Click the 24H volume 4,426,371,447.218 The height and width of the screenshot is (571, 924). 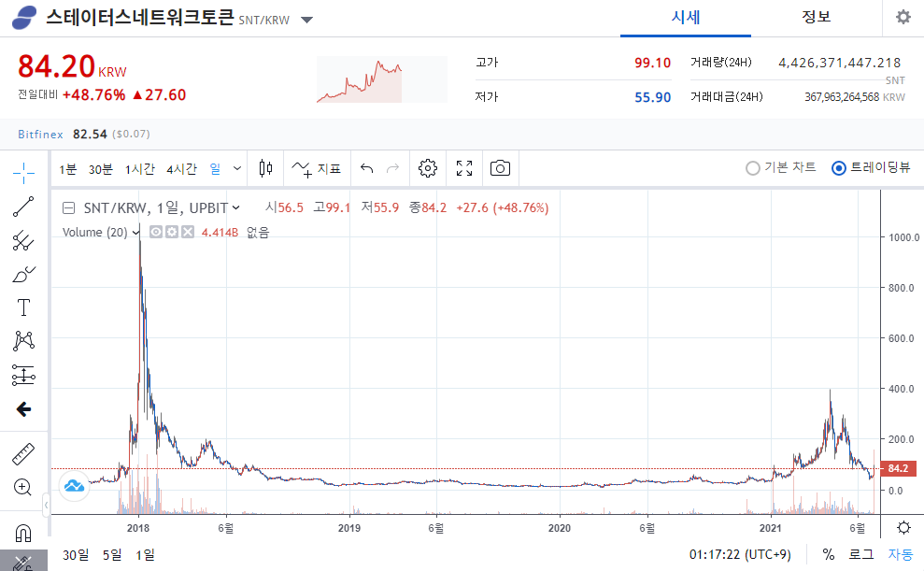click(839, 63)
